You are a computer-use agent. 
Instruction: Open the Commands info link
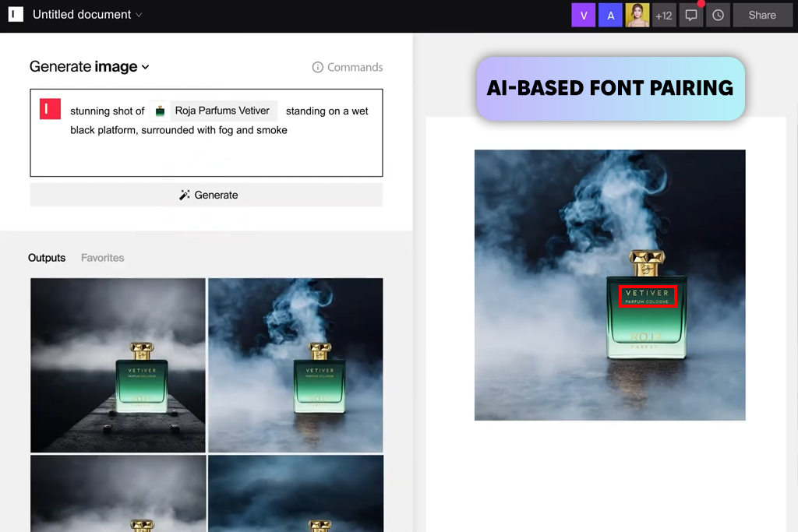click(348, 67)
